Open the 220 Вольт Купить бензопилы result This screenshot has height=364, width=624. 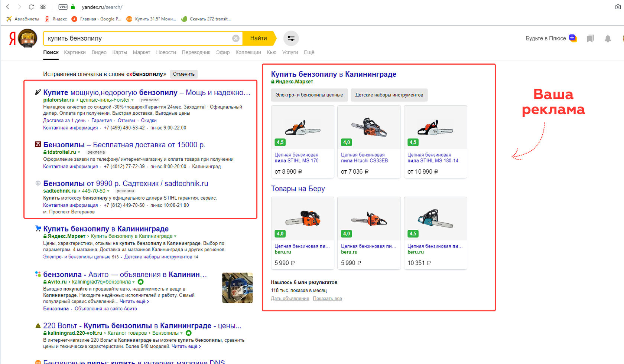click(x=142, y=326)
